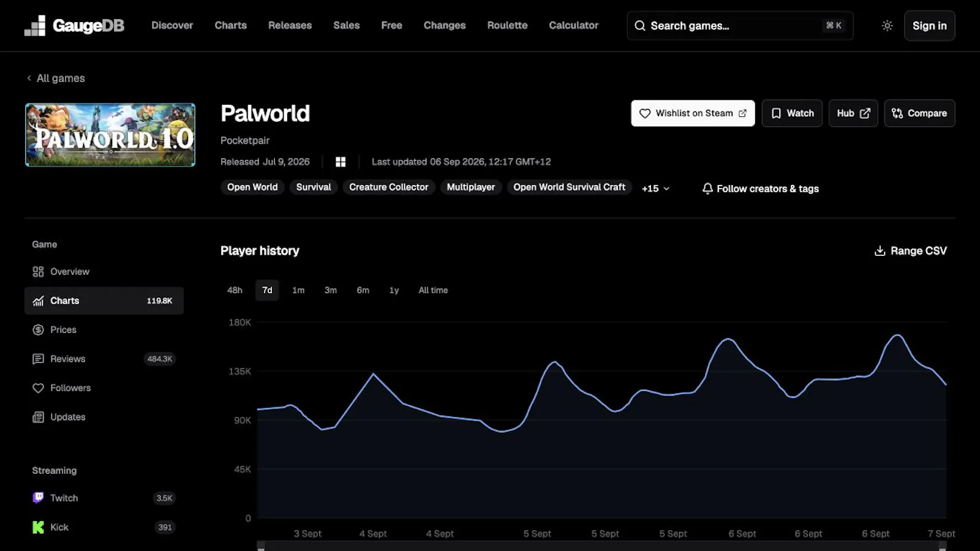980x551 pixels.
Task: Select the Multiplayer tag
Action: [x=471, y=187]
